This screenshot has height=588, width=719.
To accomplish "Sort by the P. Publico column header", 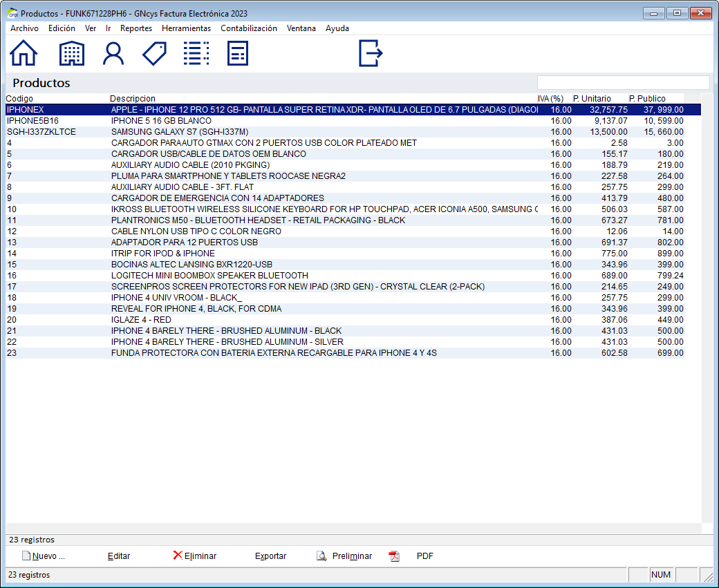I will 656,99.
